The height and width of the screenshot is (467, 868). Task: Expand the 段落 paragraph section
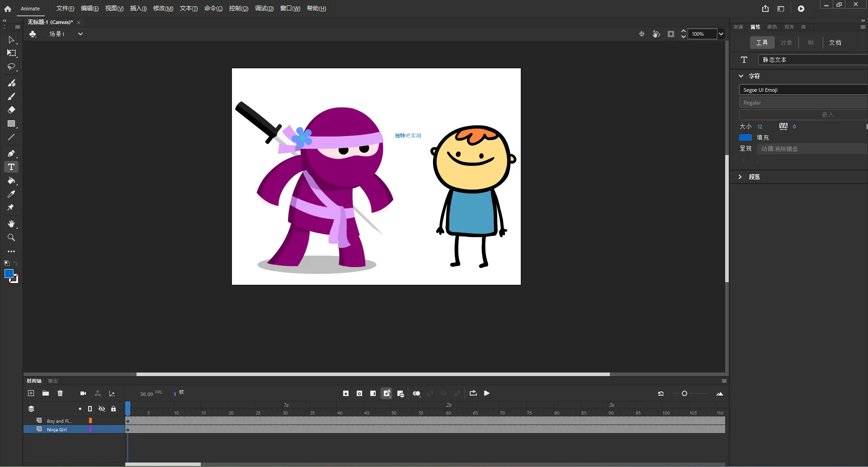pyautogui.click(x=741, y=177)
